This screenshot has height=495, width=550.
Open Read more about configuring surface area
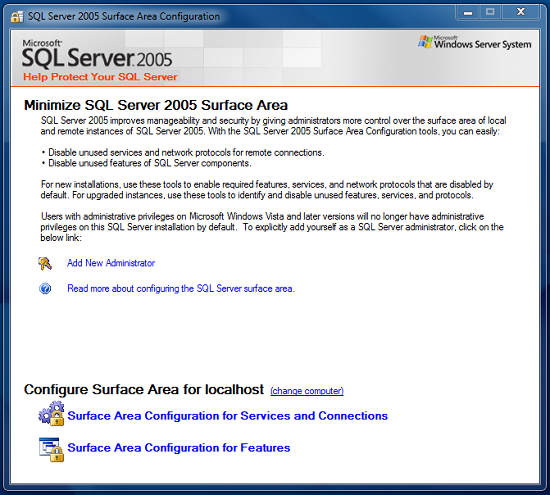pyautogui.click(x=181, y=289)
